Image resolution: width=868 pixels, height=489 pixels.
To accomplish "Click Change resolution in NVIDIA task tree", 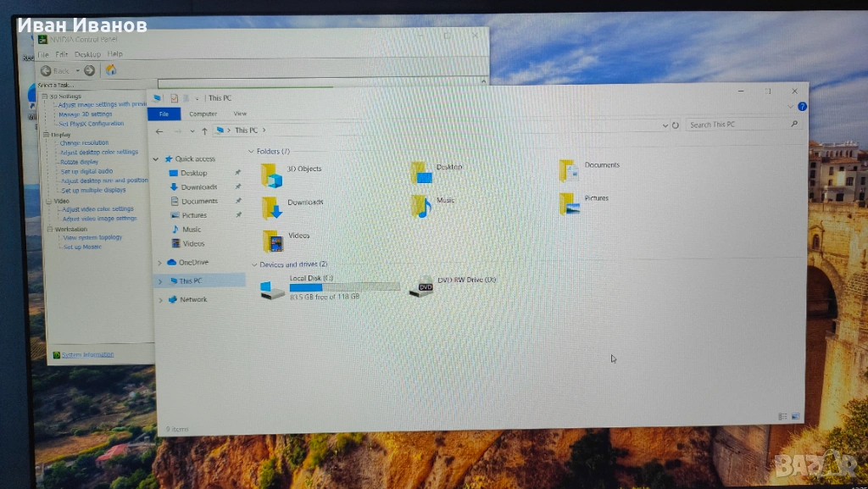I will (x=84, y=143).
